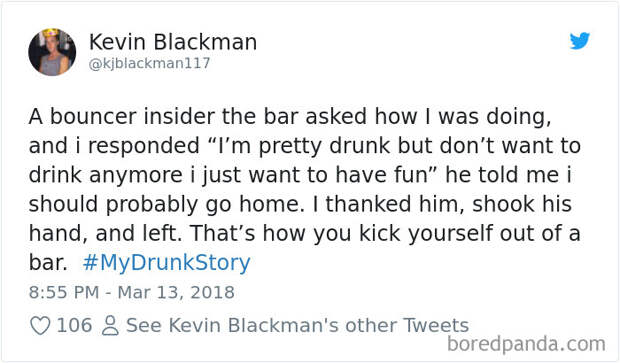Open See Kevin Blackman's other Tweets

coord(297,325)
